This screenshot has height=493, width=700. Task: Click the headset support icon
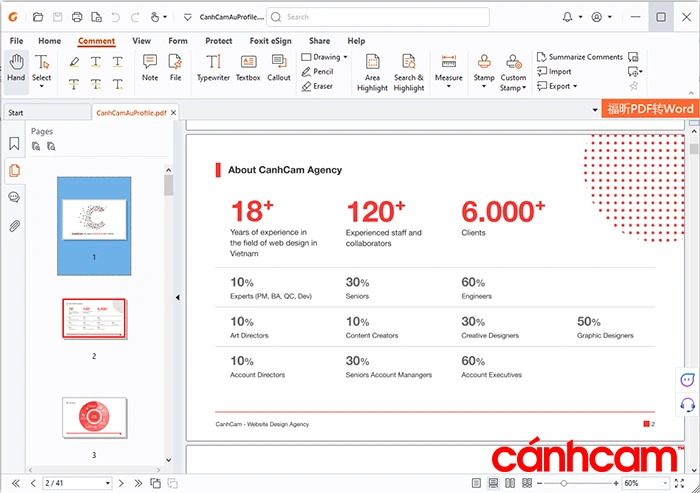coord(688,405)
